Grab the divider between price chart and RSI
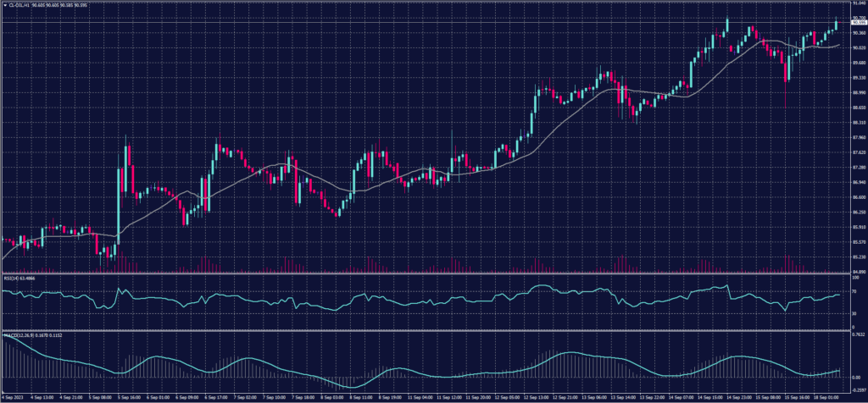Viewport: 868px width, 403px height. pyautogui.click(x=424, y=273)
